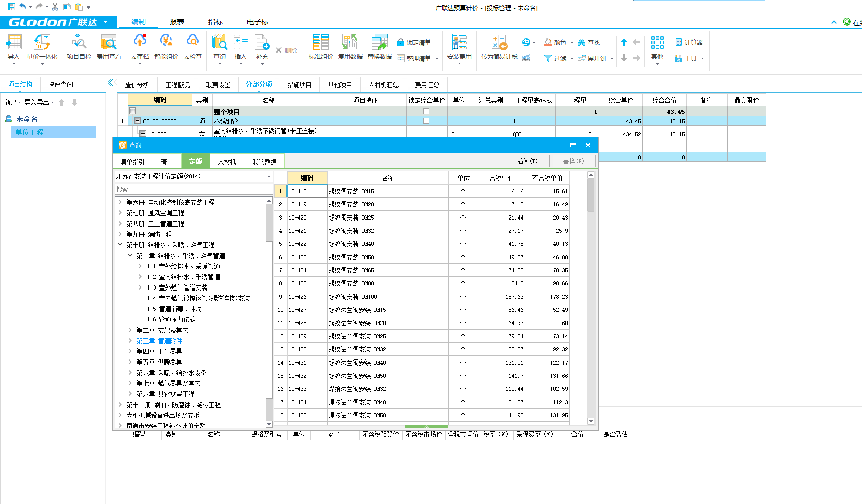The height and width of the screenshot is (504, 862).
Task: Click 替换数据 replace data icon
Action: (x=379, y=43)
